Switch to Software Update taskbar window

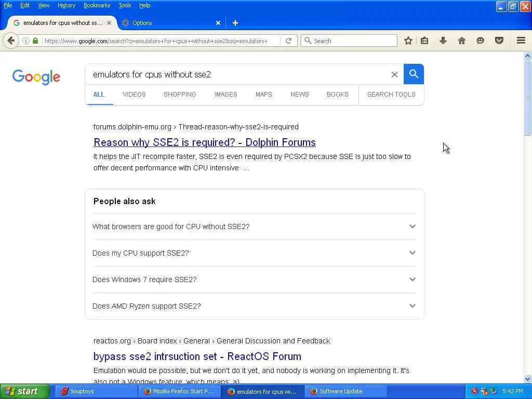point(346,391)
